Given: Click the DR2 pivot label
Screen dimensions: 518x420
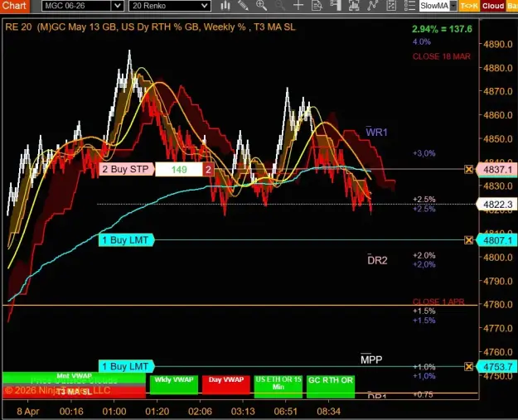Looking at the screenshot, I should (377, 260).
